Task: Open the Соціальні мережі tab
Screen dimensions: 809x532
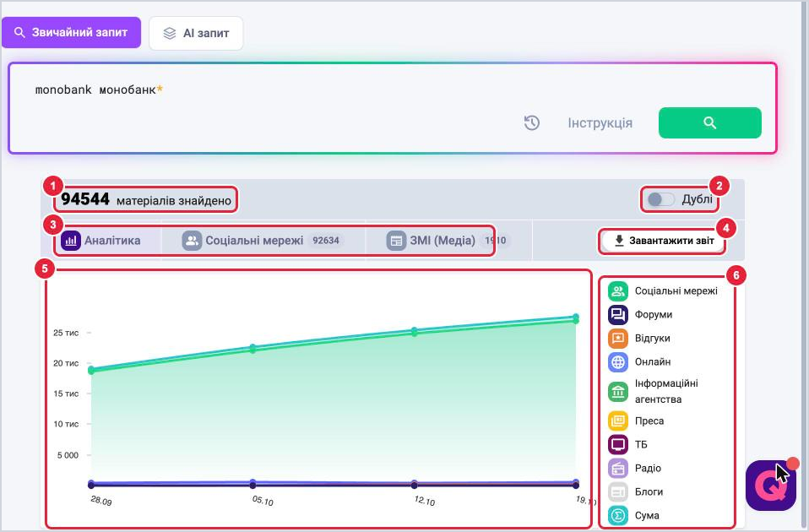Action: pyautogui.click(x=263, y=241)
